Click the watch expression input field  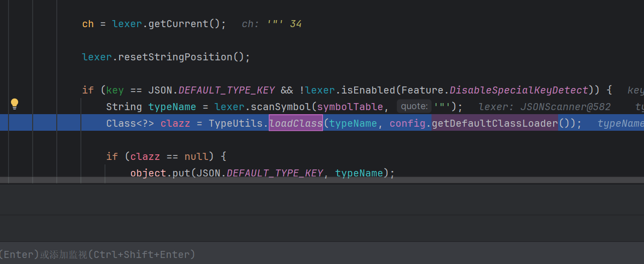pyautogui.click(x=321, y=254)
